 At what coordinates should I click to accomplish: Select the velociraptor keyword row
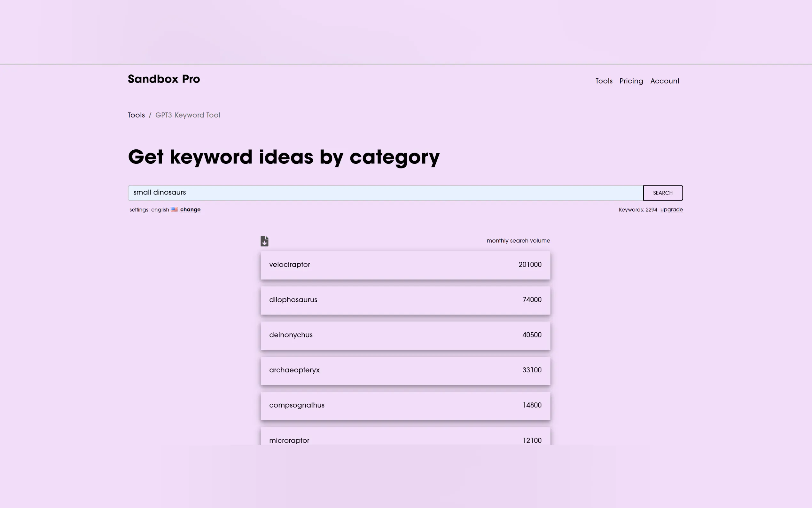tap(405, 265)
